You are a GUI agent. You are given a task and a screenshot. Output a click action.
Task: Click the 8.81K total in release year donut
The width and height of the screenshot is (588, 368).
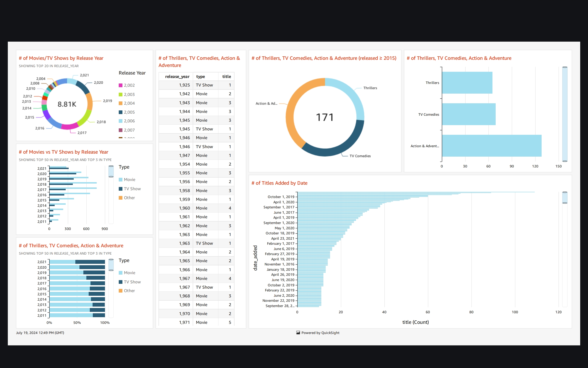pos(67,104)
